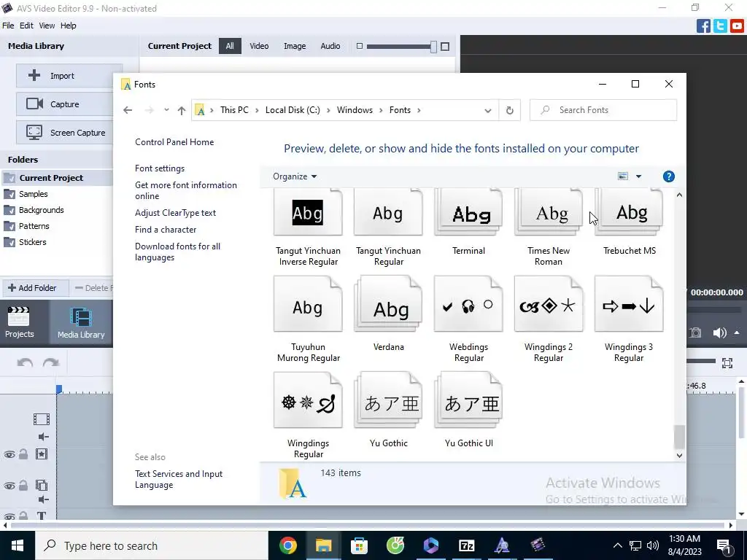Select the video effects track star icon

42,454
